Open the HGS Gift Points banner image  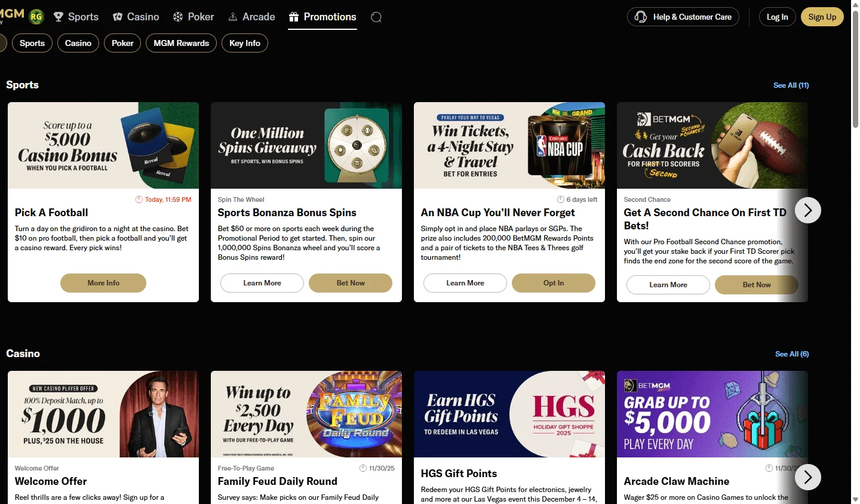point(509,414)
